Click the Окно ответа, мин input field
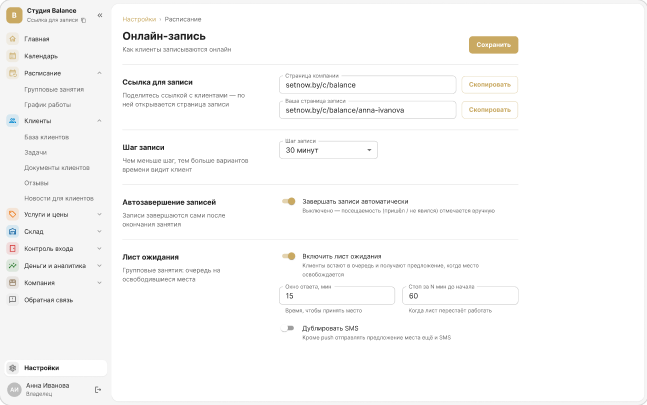This screenshot has height=405, width=647. 337,296
